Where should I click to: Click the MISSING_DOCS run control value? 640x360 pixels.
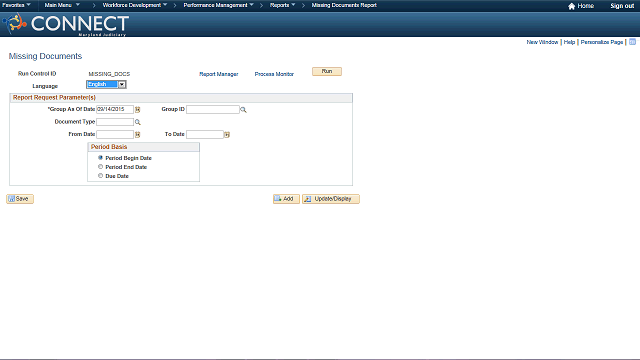[x=109, y=74]
